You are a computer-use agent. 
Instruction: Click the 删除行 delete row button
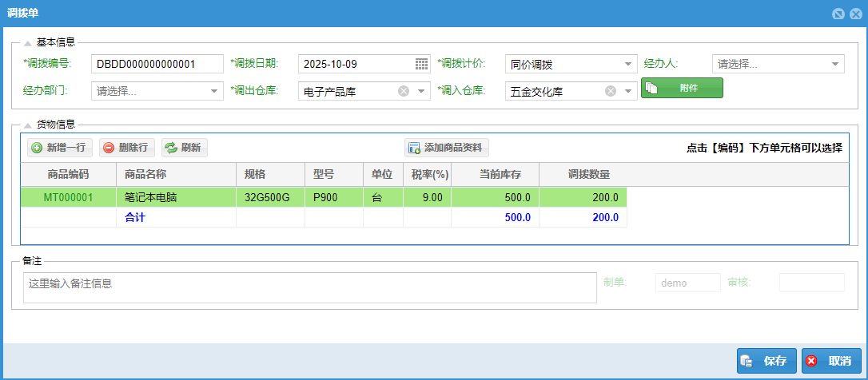coord(126,148)
